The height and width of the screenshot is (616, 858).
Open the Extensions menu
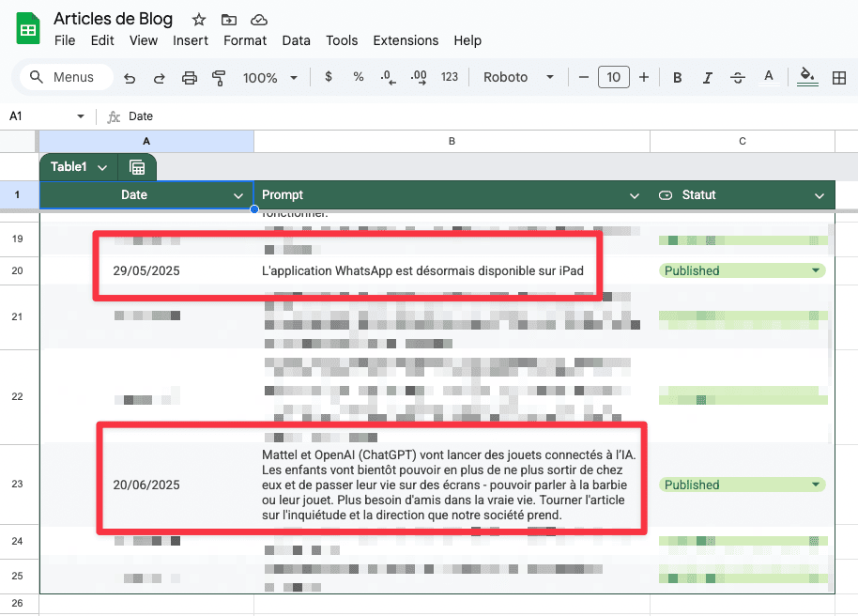tap(406, 40)
